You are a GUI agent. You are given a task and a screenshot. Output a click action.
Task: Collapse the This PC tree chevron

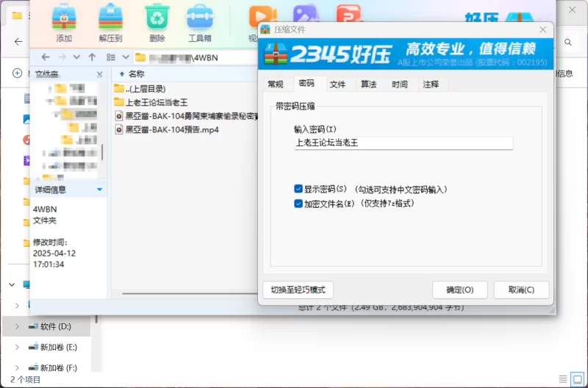[12, 285]
